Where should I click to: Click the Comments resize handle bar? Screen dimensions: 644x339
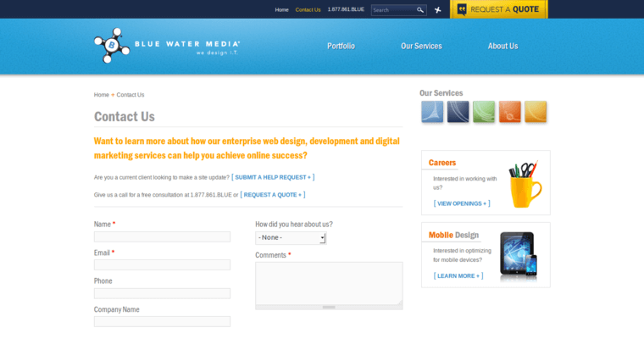point(329,307)
